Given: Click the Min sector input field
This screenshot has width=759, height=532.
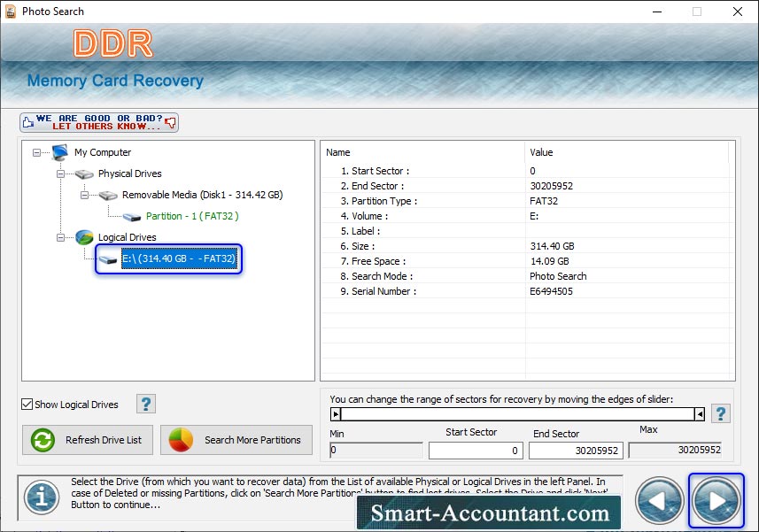Looking at the screenshot, I should [x=376, y=451].
